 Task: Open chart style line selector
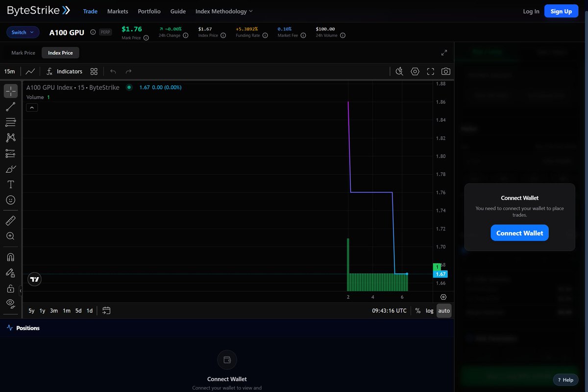[30, 72]
